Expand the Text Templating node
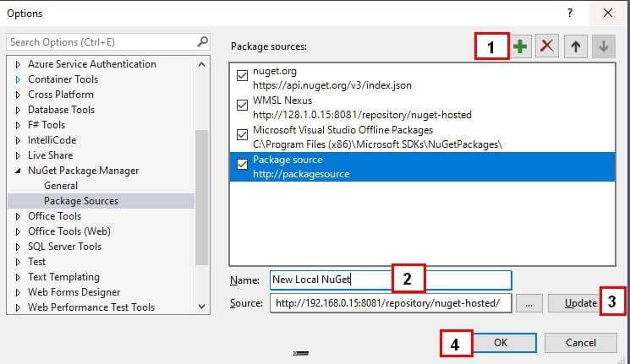 (18, 277)
